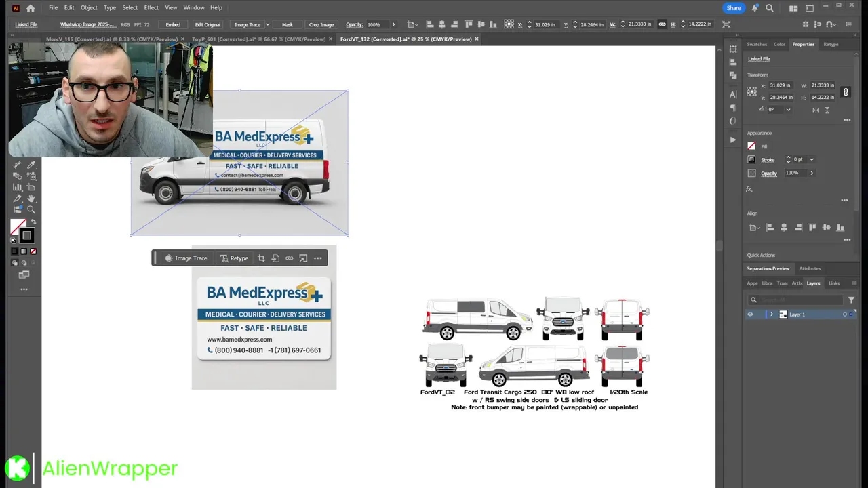Viewport: 868px width, 488px height.
Task: Open Paragraph panel icon in side dock
Action: [733, 107]
